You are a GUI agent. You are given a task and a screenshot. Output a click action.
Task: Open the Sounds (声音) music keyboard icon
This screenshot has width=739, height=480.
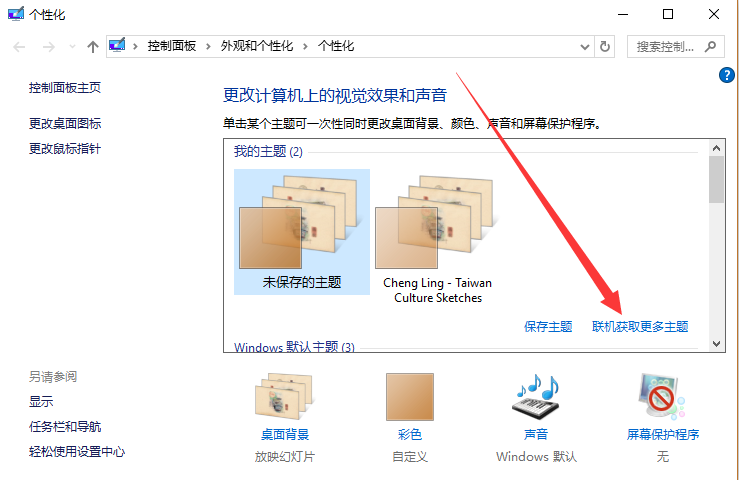point(536,397)
